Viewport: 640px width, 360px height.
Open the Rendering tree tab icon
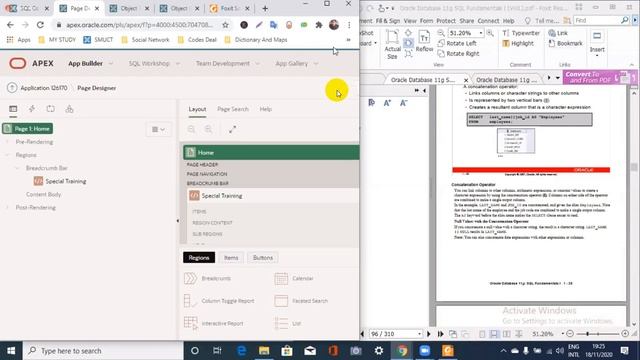[x=13, y=109]
